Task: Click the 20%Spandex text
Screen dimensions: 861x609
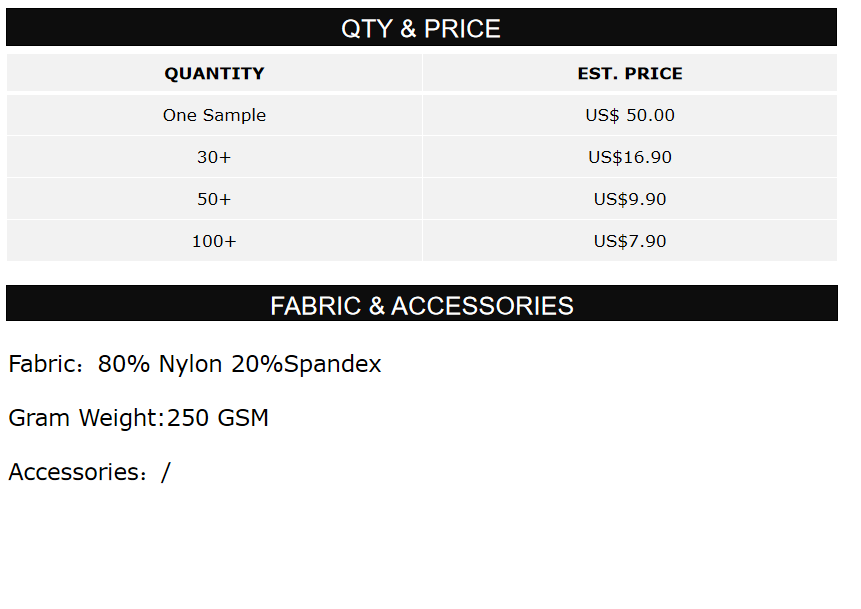Action: coord(306,364)
